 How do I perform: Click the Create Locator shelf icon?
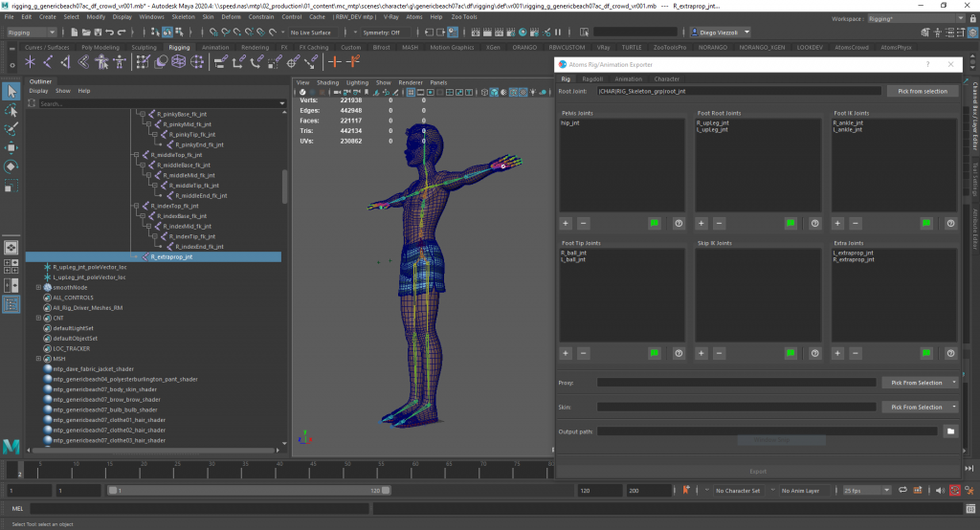tap(30, 61)
